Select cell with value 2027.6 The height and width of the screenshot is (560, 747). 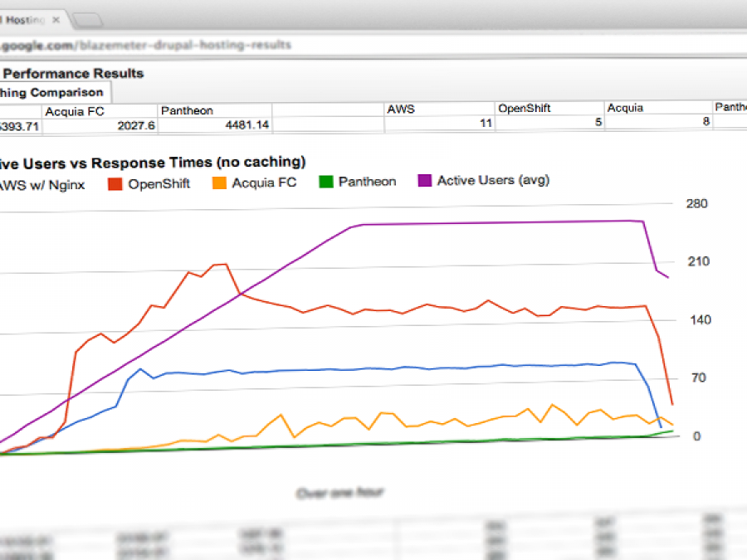coord(100,126)
